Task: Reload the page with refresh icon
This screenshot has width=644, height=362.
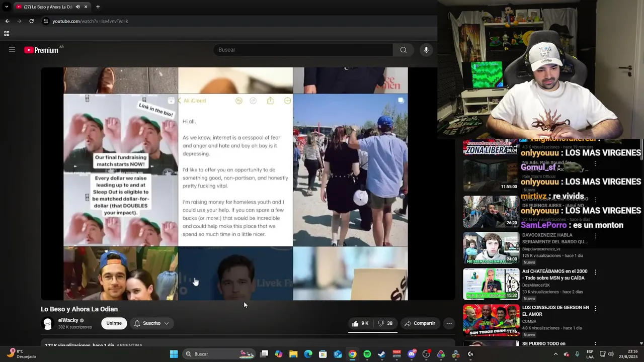Action: (31, 21)
